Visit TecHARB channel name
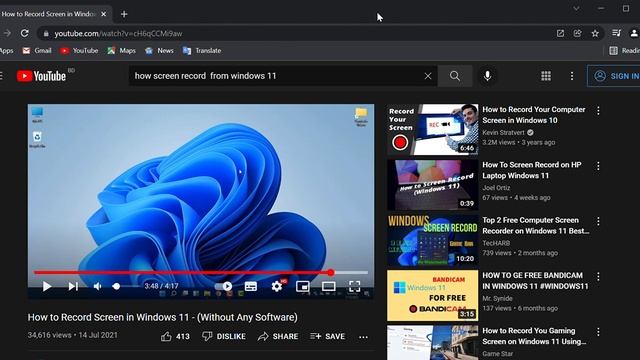This screenshot has width=640, height=360. [x=496, y=243]
